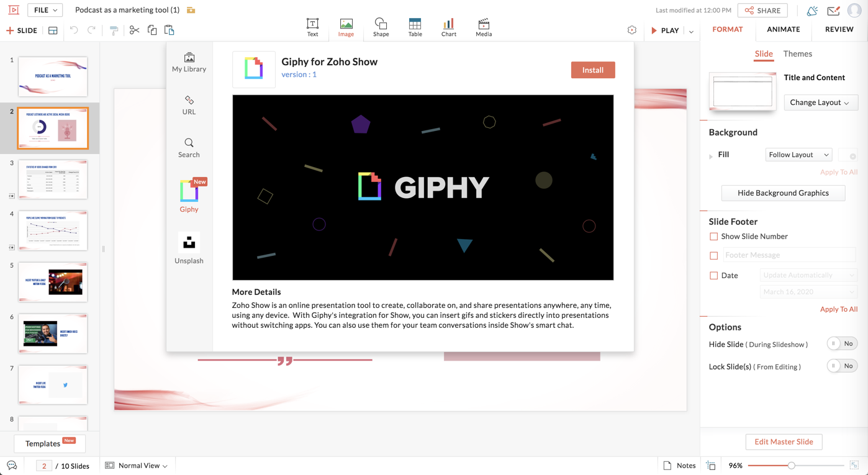Select slide 7 thumbnail with Twitter icon

tap(53, 385)
